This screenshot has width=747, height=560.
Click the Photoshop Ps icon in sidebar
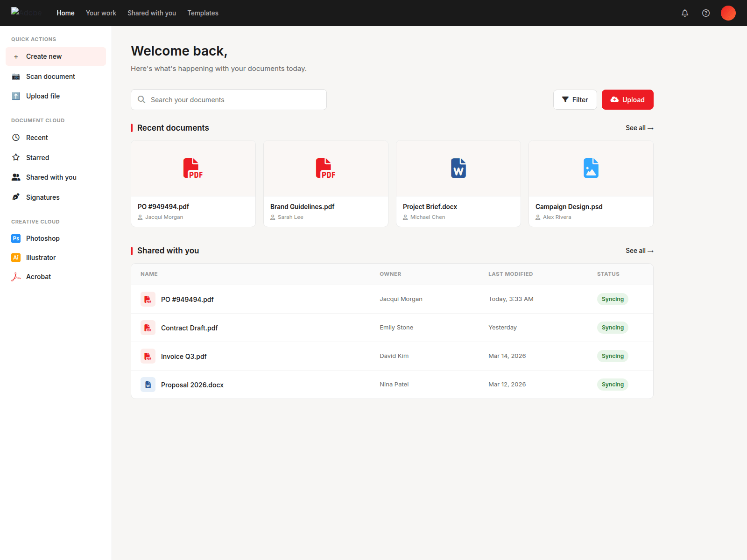pos(16,238)
